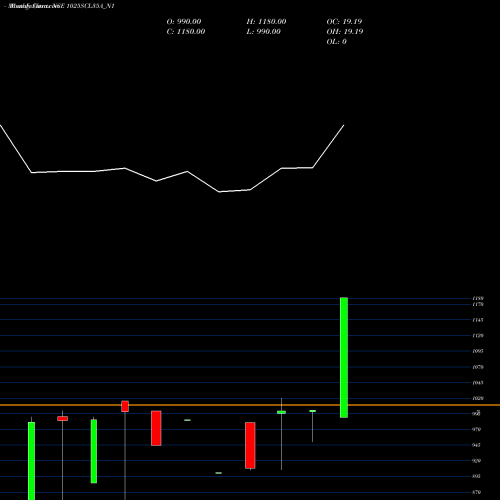The height and width of the screenshot is (500, 500).
Task: Select the low price text L: 990.00
Action: pos(264,32)
